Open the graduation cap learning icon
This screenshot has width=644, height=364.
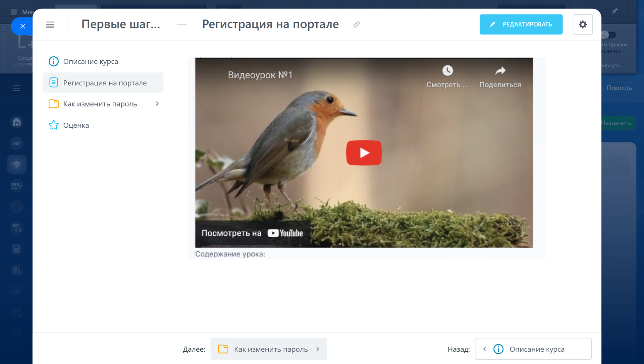tap(17, 165)
